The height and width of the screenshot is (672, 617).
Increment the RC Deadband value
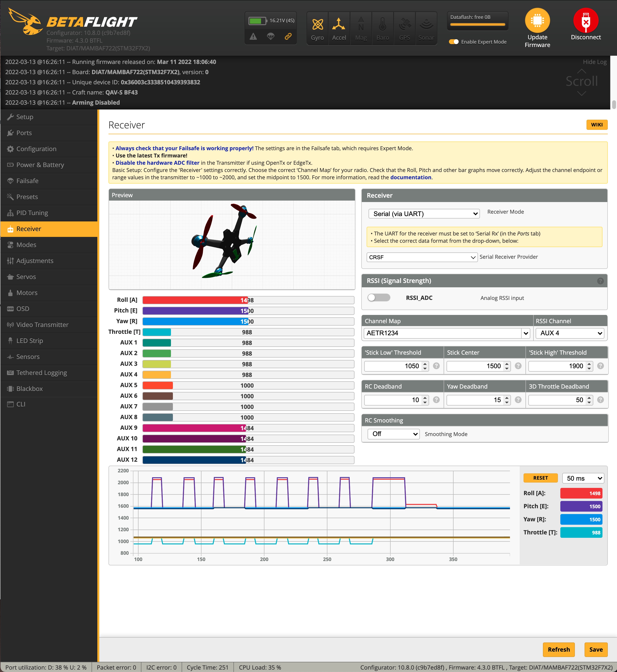tap(424, 398)
